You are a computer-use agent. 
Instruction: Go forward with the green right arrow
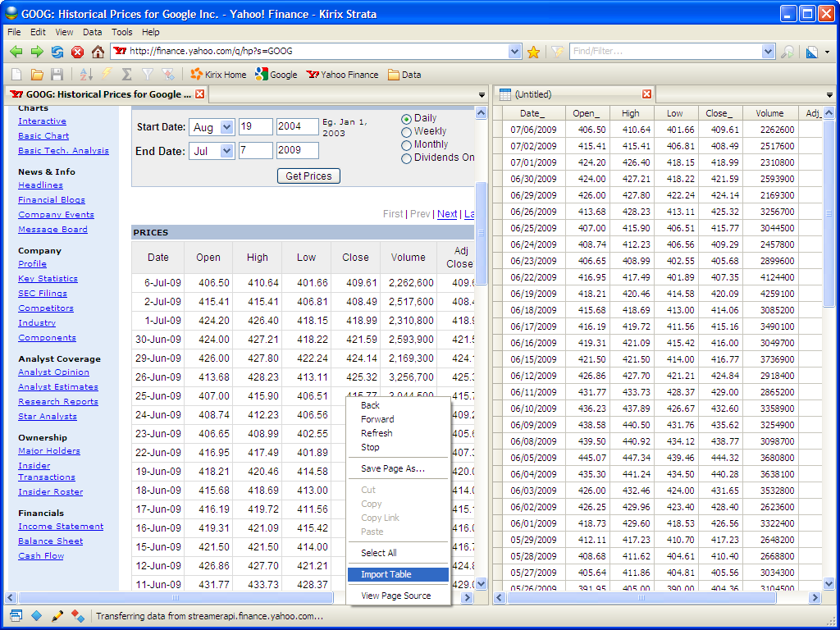point(36,52)
